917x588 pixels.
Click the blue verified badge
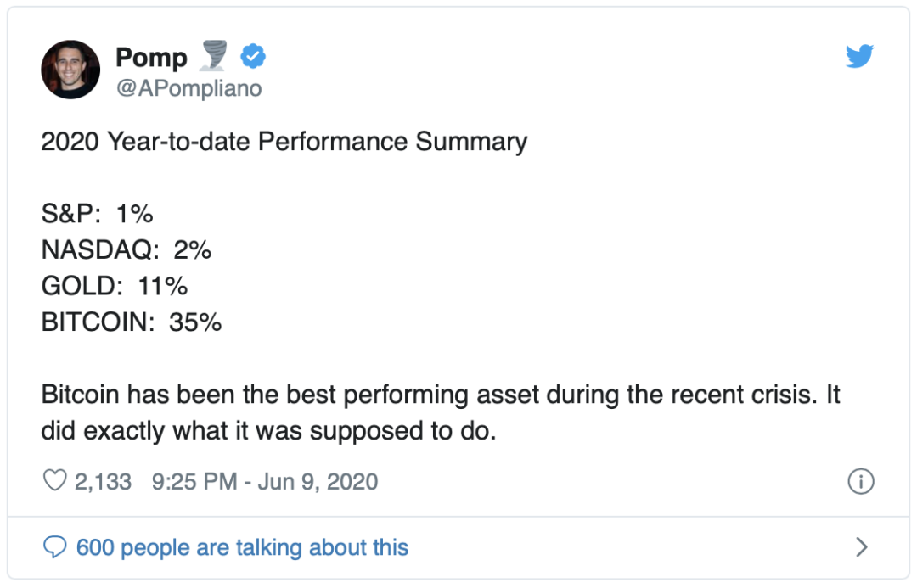tap(253, 57)
